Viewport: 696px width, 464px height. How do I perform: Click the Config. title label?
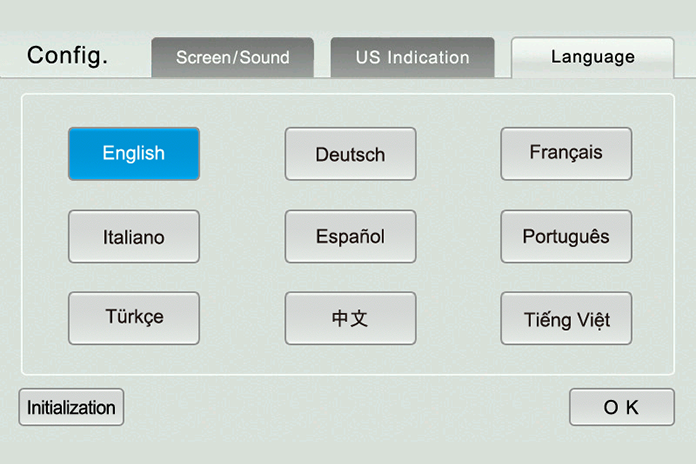(x=67, y=56)
